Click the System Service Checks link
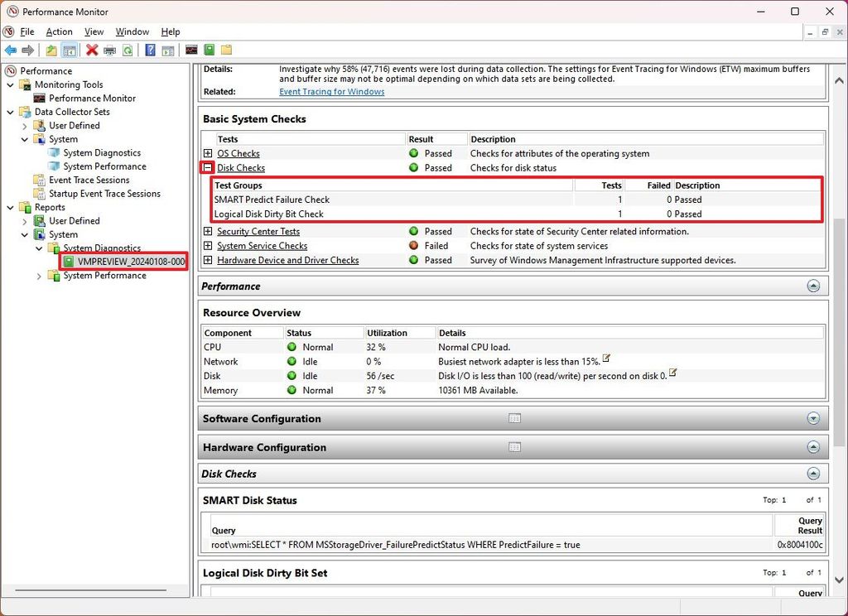 tap(262, 246)
